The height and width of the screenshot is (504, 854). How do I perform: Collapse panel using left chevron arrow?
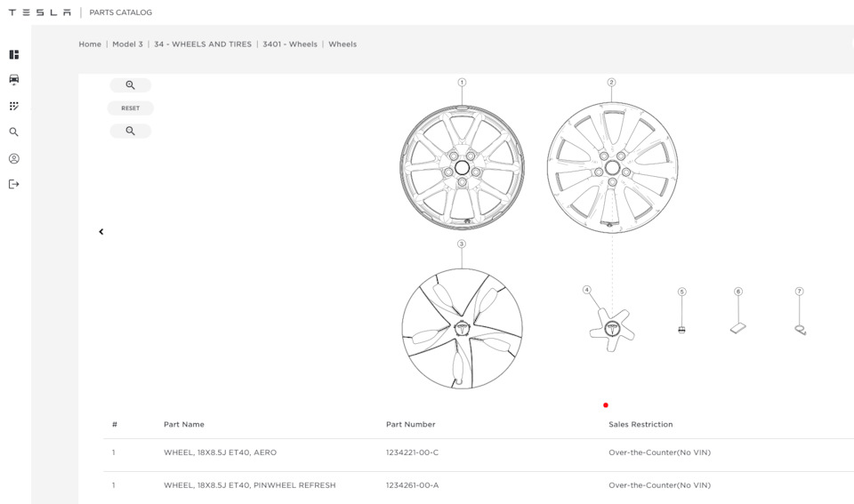point(101,232)
